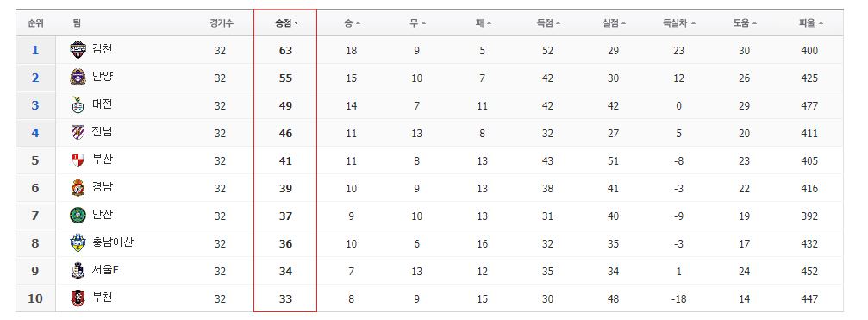Viewport: 868px width, 320px height.
Task: Click the 부천 team emblem icon
Action: coord(78,298)
